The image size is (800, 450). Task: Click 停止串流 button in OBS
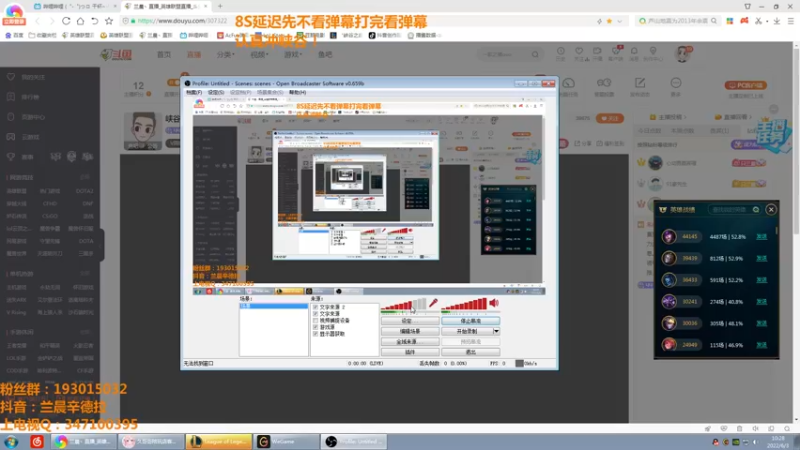click(470, 321)
